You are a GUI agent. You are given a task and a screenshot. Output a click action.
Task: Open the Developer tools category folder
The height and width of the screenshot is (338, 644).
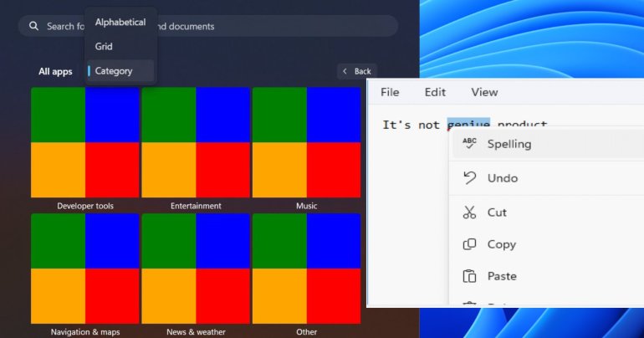[x=84, y=142]
